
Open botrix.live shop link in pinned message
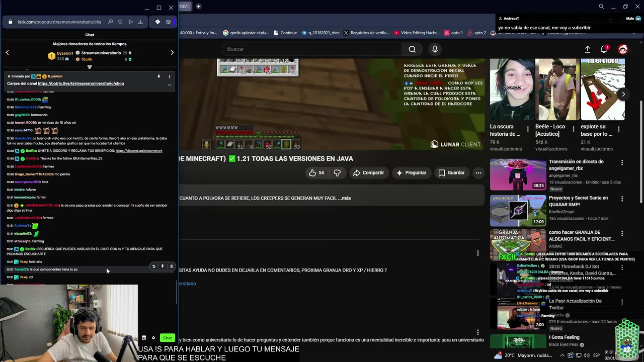[80, 83]
